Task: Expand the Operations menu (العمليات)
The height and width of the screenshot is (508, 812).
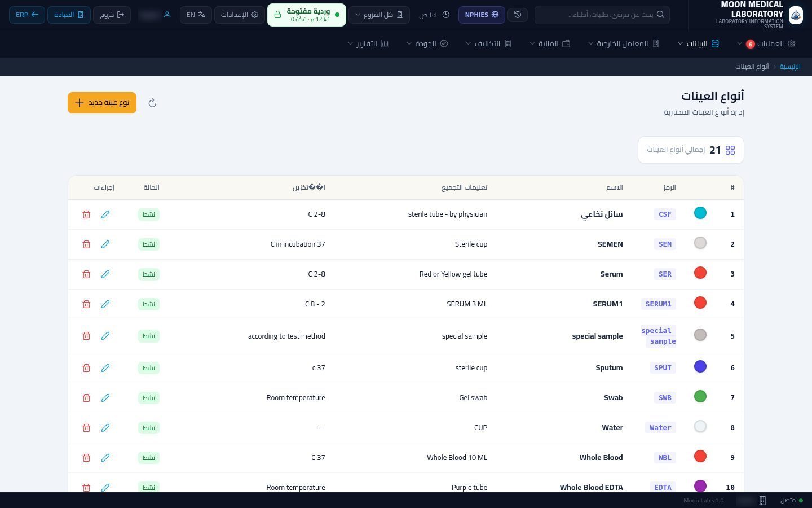Action: click(x=767, y=43)
